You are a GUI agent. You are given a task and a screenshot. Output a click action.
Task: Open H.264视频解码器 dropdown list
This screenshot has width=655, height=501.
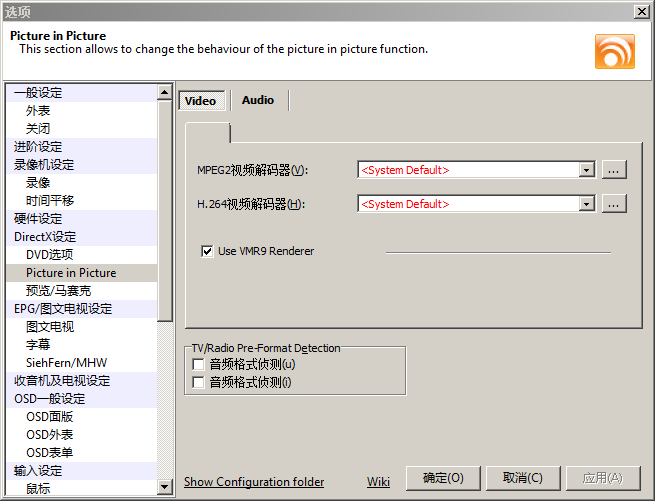click(x=587, y=204)
